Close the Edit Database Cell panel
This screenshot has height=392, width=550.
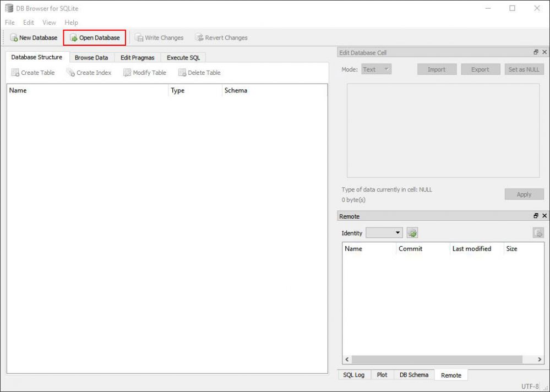coord(544,52)
